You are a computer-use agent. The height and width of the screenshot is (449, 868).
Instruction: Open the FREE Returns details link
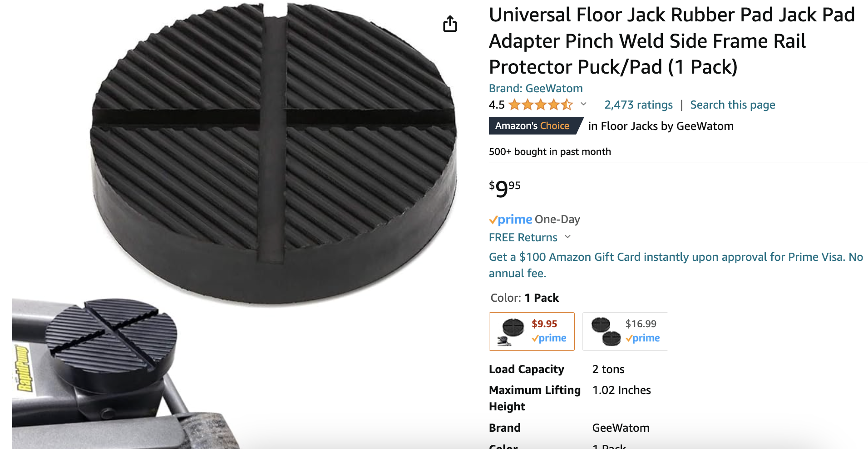(523, 237)
